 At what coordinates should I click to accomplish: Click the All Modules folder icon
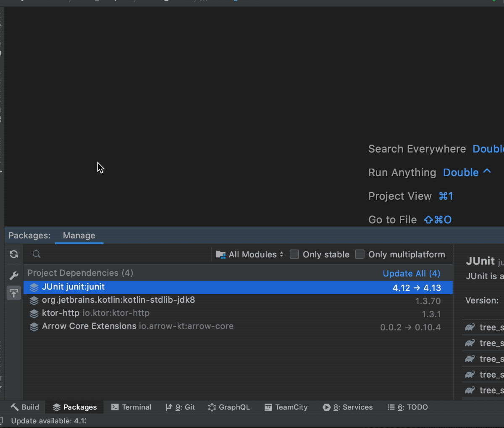(221, 254)
